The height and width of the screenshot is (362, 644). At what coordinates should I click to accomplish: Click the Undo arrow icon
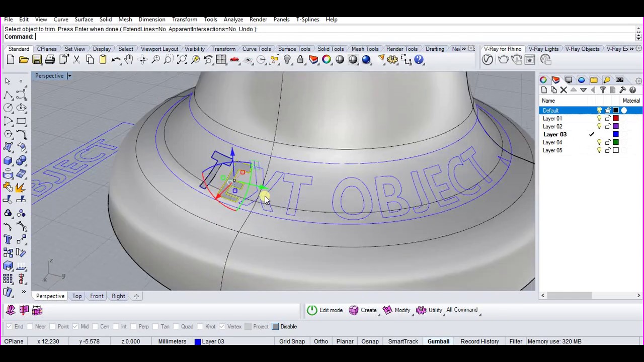(116, 60)
